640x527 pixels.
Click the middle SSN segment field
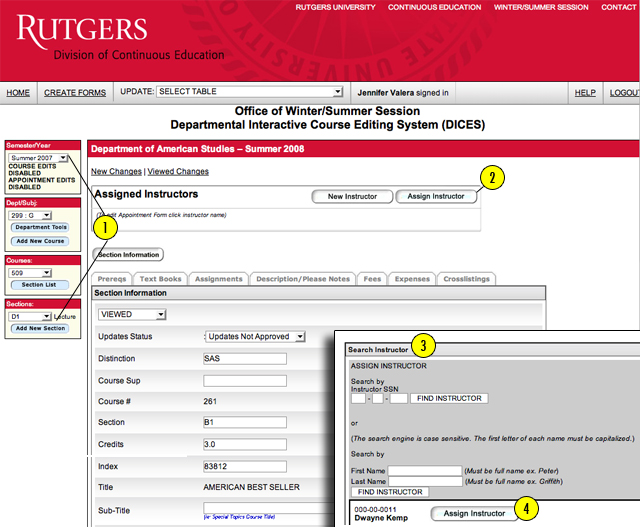pyautogui.click(x=378, y=398)
